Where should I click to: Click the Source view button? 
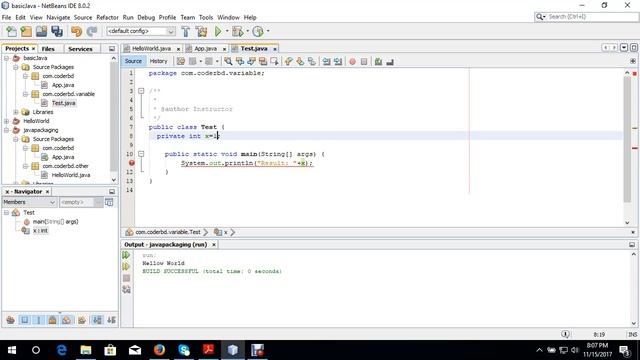(x=133, y=61)
